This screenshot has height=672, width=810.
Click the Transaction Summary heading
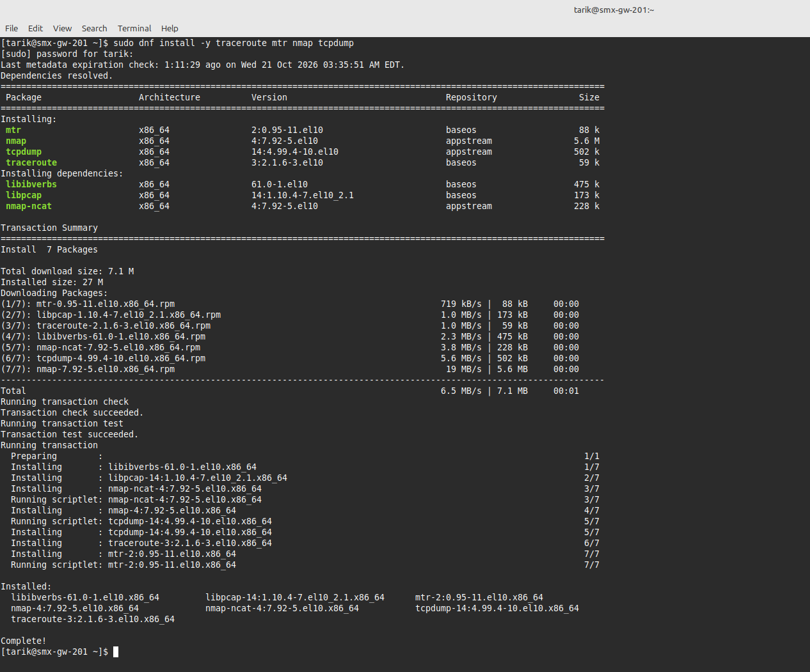pyautogui.click(x=49, y=228)
